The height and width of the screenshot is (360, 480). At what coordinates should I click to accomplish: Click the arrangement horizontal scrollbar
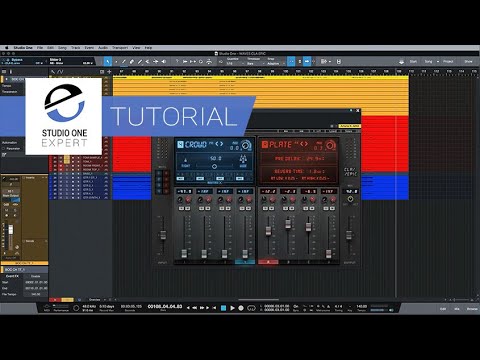258,300
